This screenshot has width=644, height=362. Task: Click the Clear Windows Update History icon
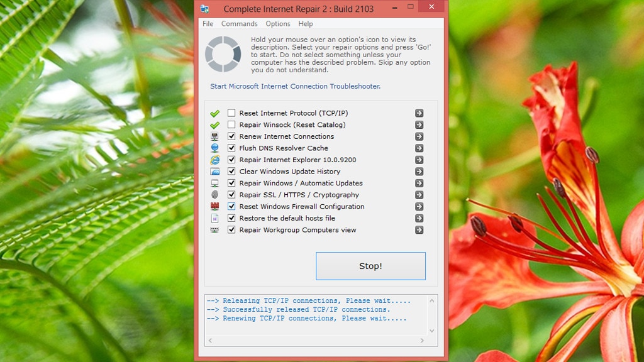(214, 172)
